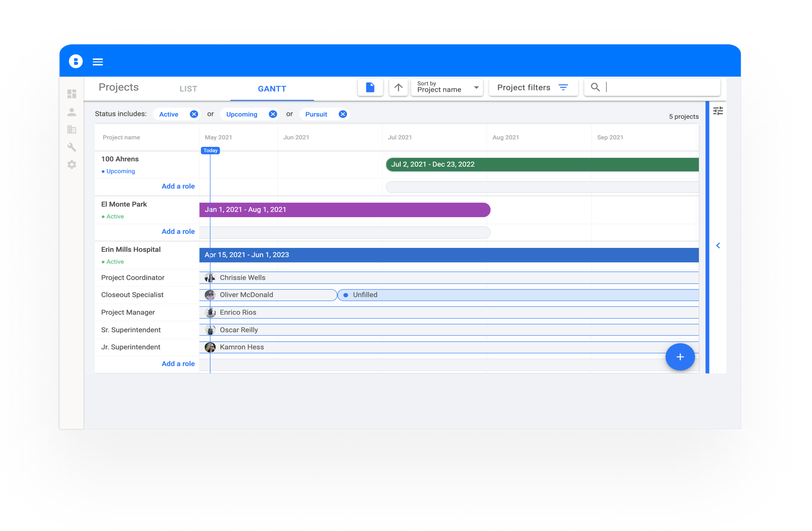Open the company/building section in the sidebar
This screenshot has width=812, height=531.
[72, 129]
